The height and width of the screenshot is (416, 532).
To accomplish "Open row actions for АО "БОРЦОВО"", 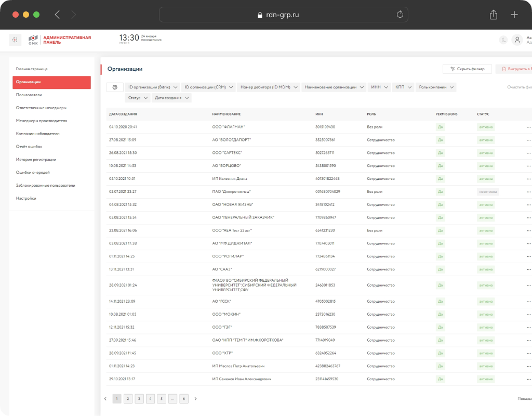I will click(528, 166).
